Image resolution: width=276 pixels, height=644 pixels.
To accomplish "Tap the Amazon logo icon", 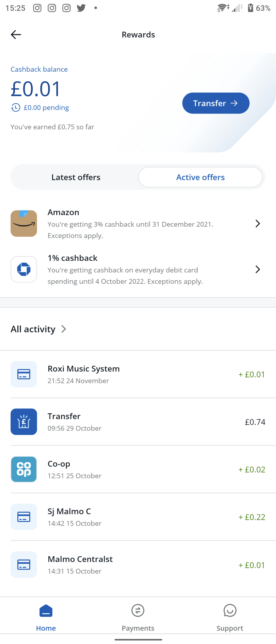I will pyautogui.click(x=24, y=224).
